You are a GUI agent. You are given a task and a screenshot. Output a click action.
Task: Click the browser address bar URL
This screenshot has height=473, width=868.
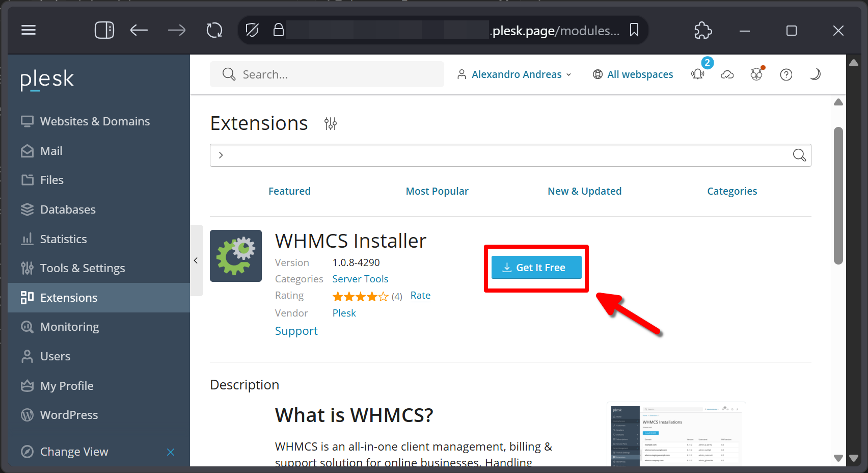coord(555,31)
